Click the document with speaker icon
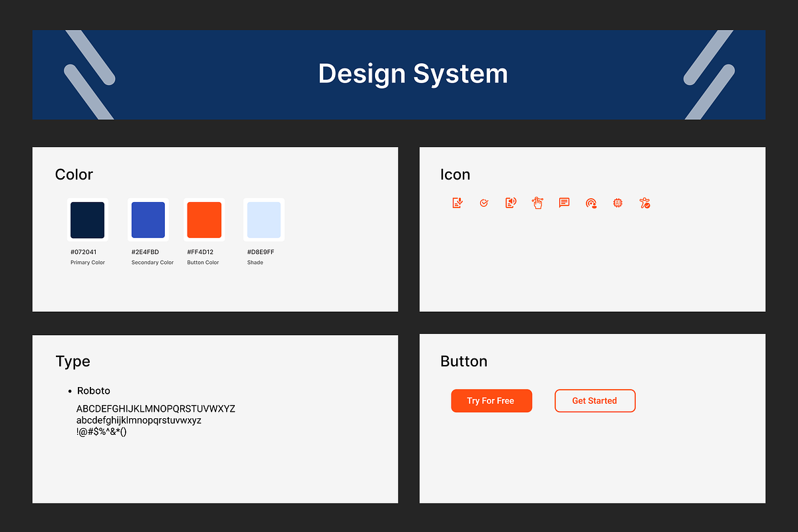This screenshot has width=798, height=532. coord(511,203)
